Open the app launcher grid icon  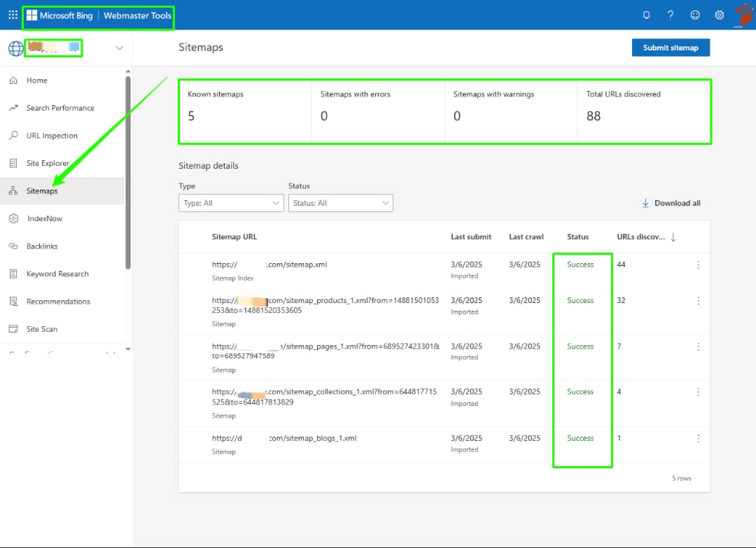13,15
